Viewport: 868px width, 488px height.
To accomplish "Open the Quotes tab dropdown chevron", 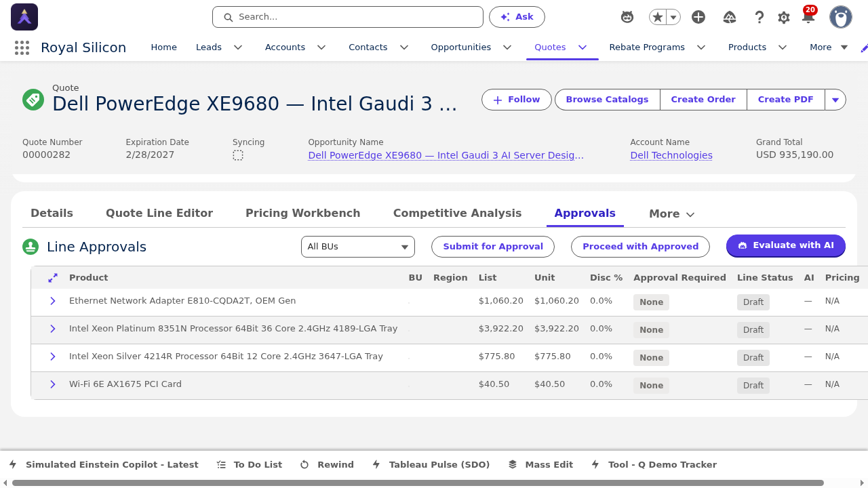I will click(583, 47).
